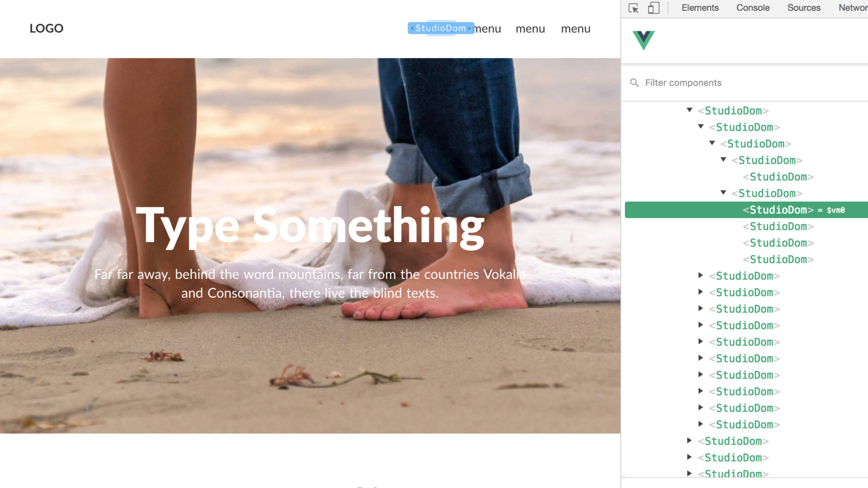This screenshot has width=868, height=488.
Task: Click the middle menu link in the navigation
Action: tap(530, 29)
